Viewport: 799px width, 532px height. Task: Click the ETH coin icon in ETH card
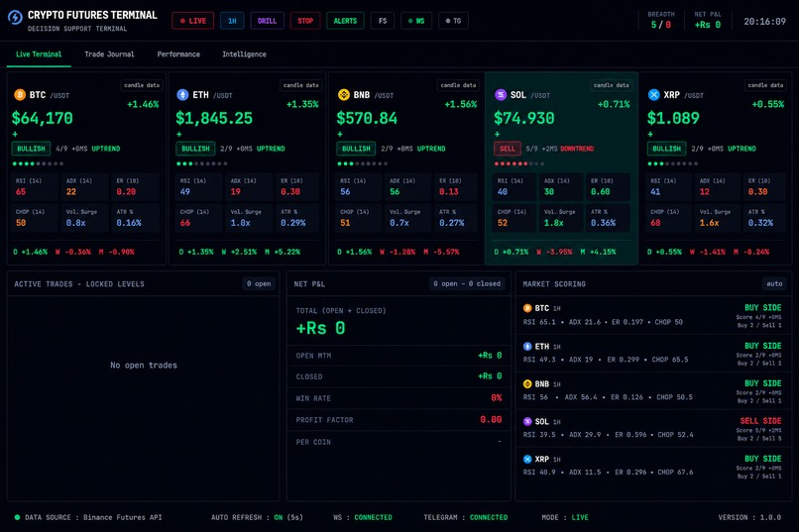tap(182, 95)
